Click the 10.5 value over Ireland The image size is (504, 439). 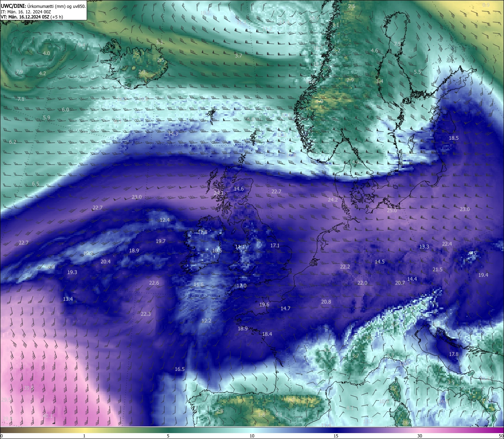(x=217, y=251)
